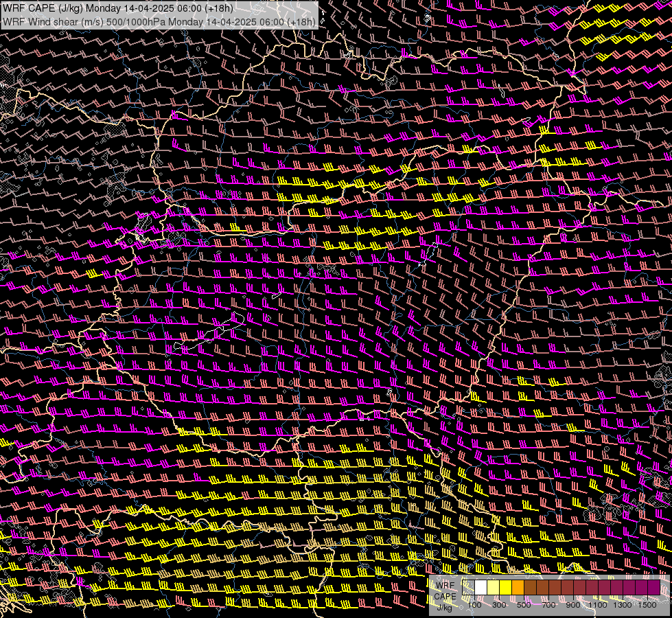Viewport: 672px width, 618px height.
Task: Click the WRF Wind shear title line
Action: pos(159,21)
